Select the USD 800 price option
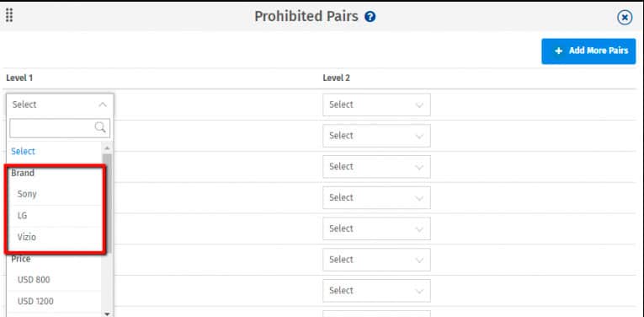Image resolution: width=644 pixels, height=317 pixels. 34,280
